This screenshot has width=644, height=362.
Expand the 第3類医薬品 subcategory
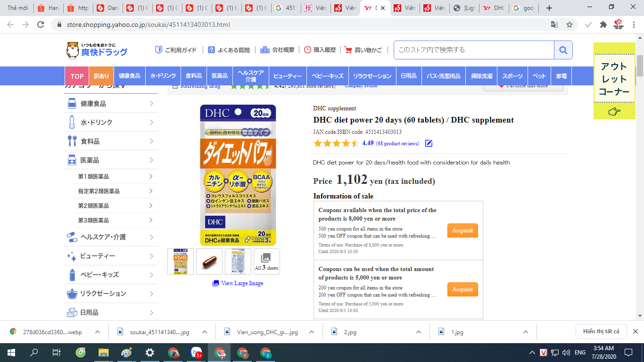[x=116, y=221]
